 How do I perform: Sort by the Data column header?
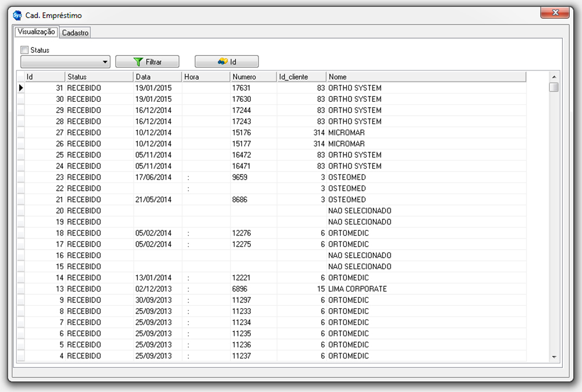click(157, 77)
